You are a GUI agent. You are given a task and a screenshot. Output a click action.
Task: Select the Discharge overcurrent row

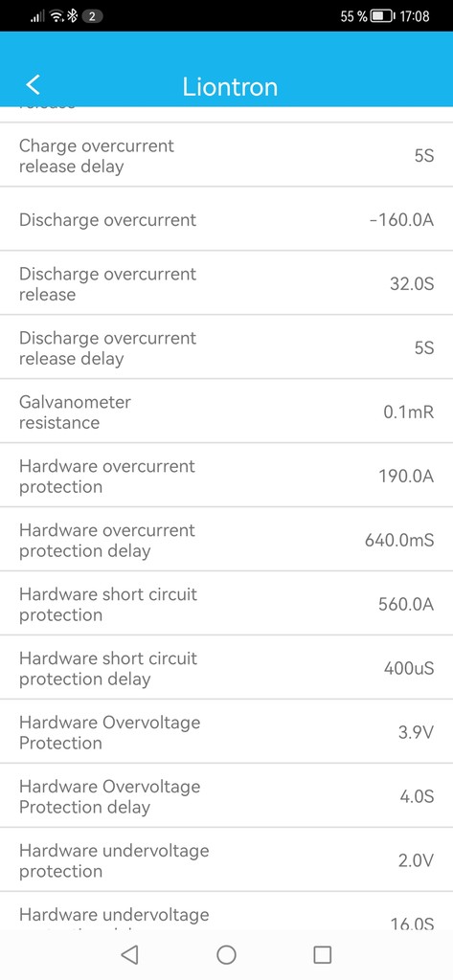pyautogui.click(x=226, y=219)
